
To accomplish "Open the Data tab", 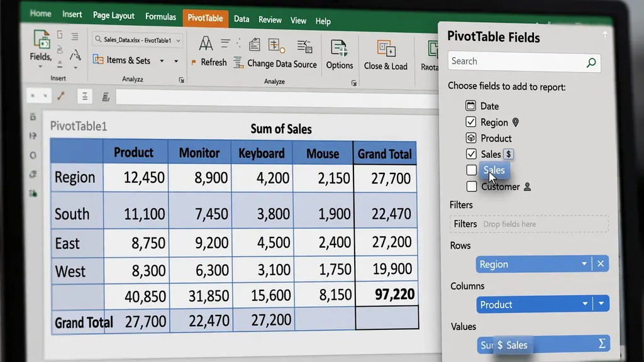I will [241, 19].
